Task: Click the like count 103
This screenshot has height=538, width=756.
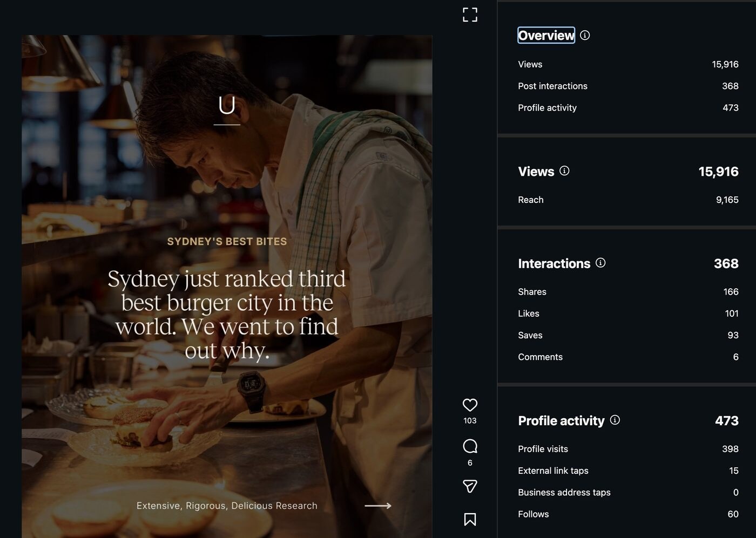Action: pyautogui.click(x=470, y=420)
